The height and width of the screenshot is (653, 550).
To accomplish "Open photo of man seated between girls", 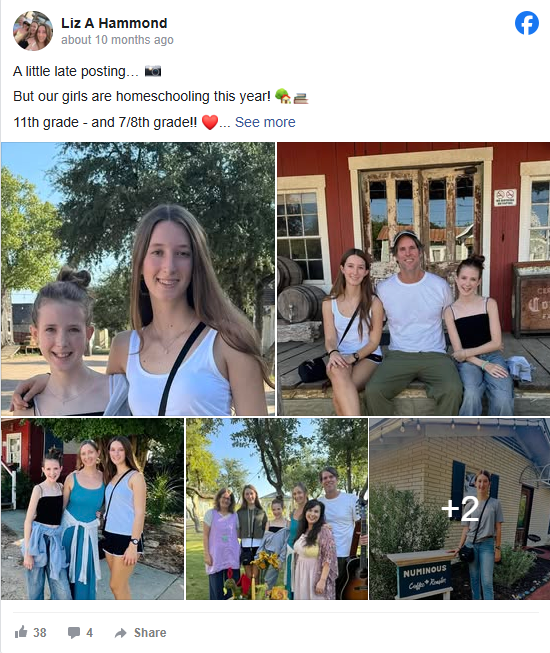I will pyautogui.click(x=413, y=279).
